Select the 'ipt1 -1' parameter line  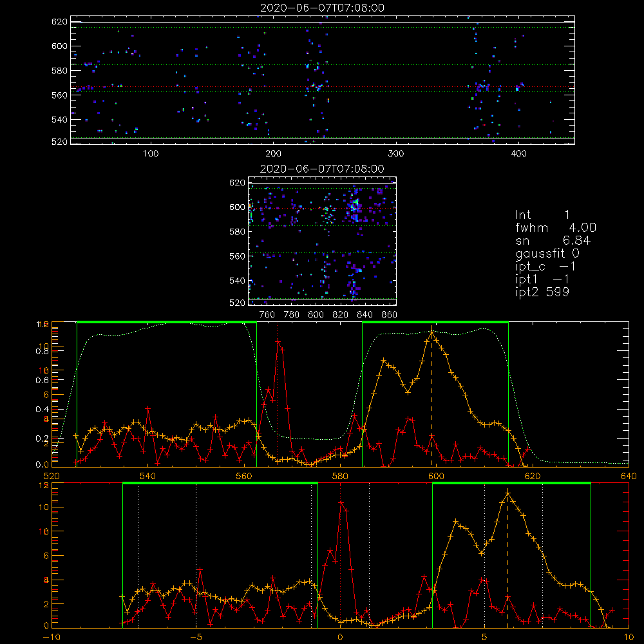(542, 279)
